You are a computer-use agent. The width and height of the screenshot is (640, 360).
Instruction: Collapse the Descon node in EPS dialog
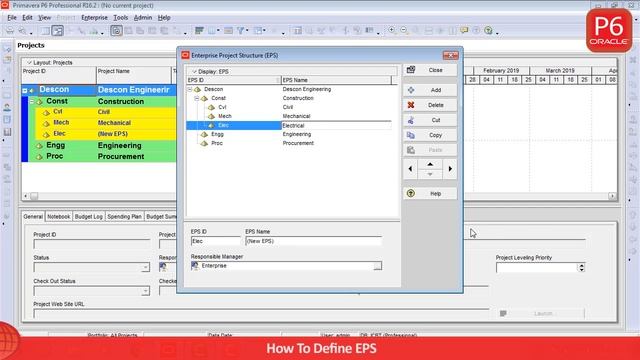click(x=190, y=89)
